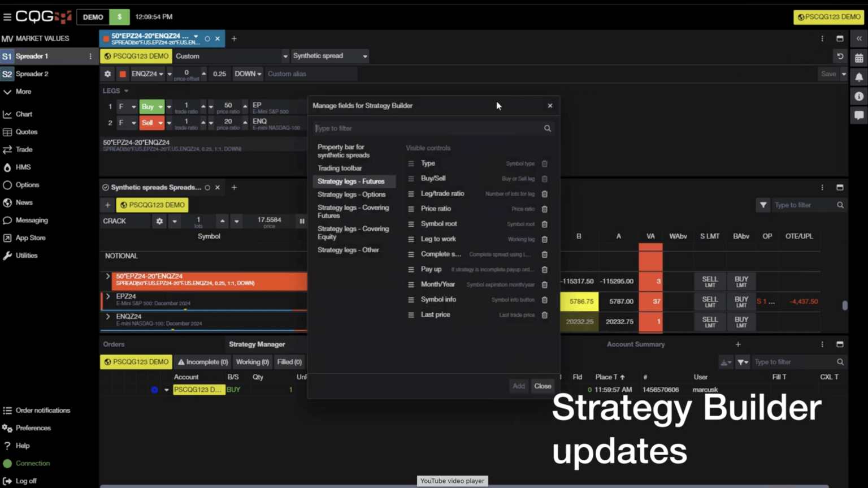Viewport: 868px width, 488px height.
Task: Select the blue order status indicator in Orders
Action: [154, 389]
